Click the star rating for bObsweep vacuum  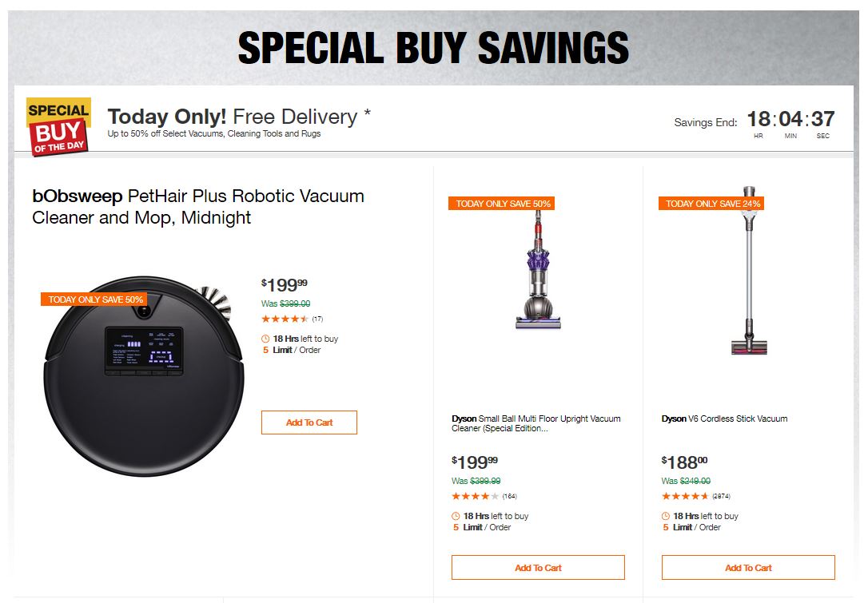[x=285, y=319]
